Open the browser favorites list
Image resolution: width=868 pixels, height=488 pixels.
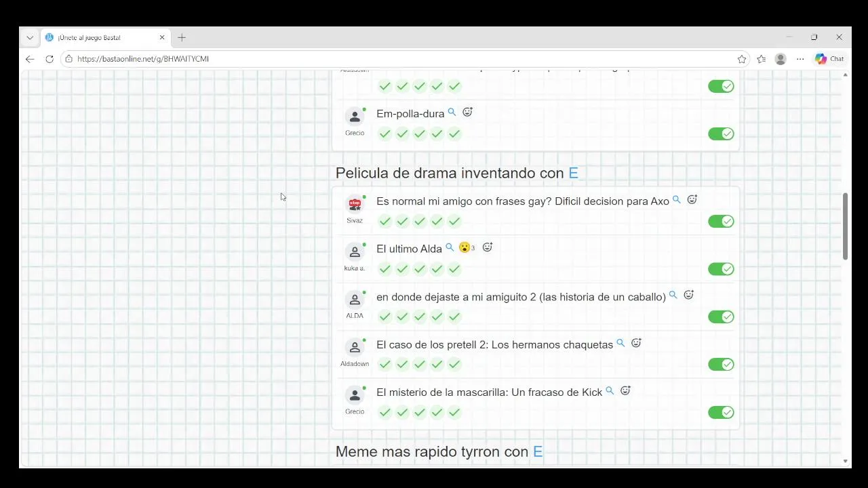coord(762,59)
